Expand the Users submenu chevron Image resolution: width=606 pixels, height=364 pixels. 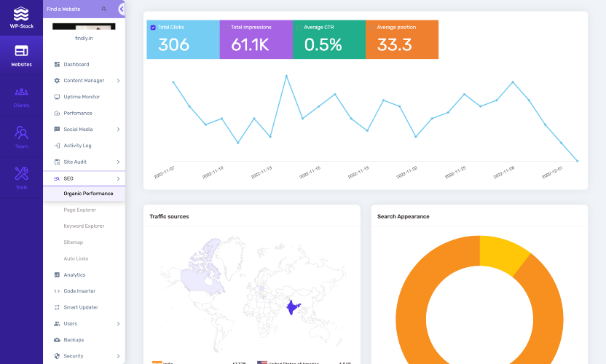click(118, 323)
